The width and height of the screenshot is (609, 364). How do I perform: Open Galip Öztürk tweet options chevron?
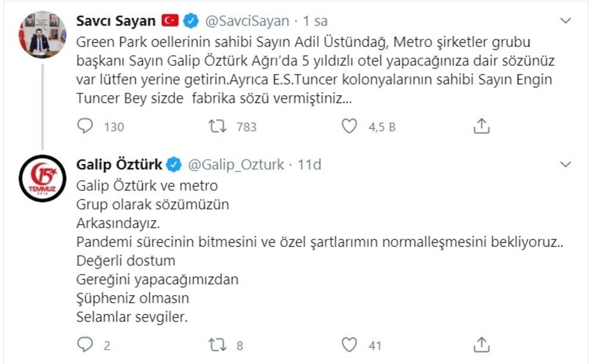pos(566,164)
